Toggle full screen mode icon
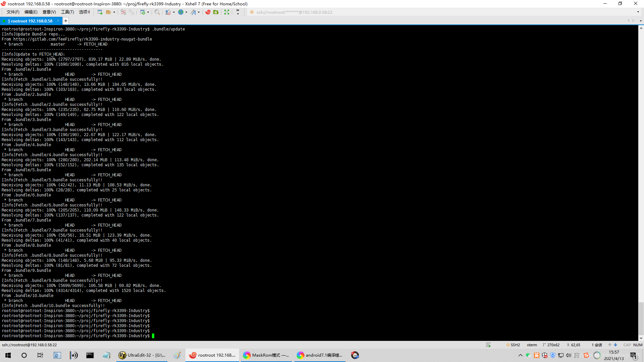Image resolution: width=644 pixels, height=362 pixels. (227, 12)
